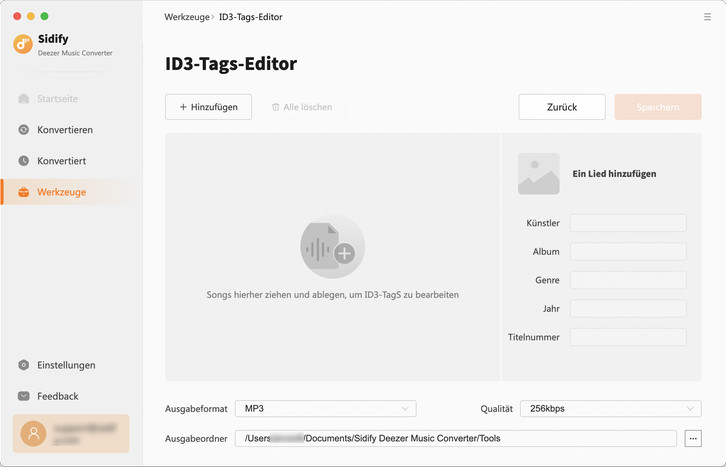The width and height of the screenshot is (726, 467).
Task: Click ID3-Tags-Editor in the breadcrumb
Action: point(250,17)
